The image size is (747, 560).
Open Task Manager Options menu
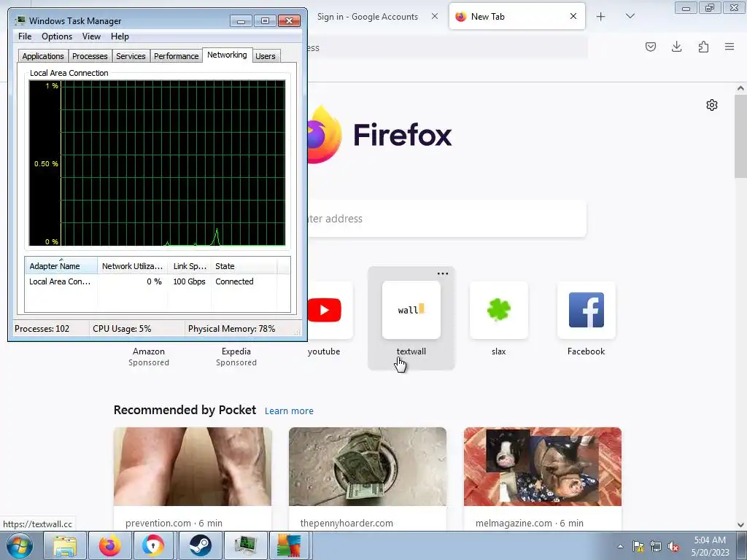pos(57,36)
